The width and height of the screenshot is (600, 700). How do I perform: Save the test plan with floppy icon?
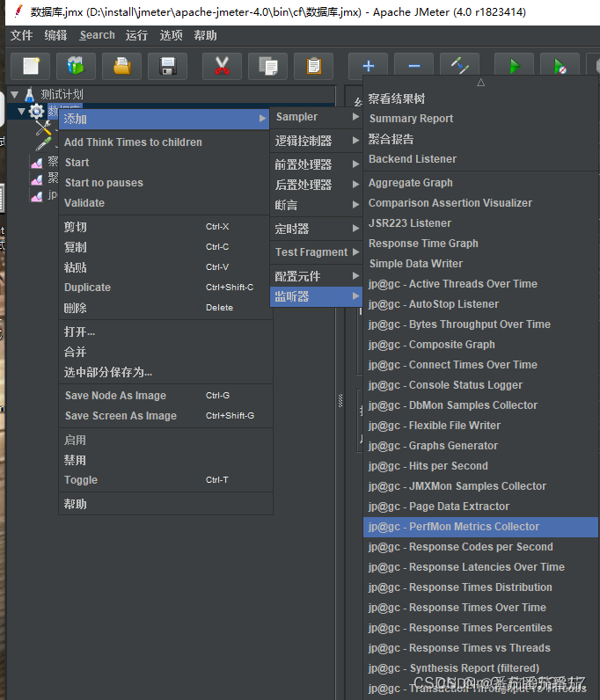[x=167, y=66]
